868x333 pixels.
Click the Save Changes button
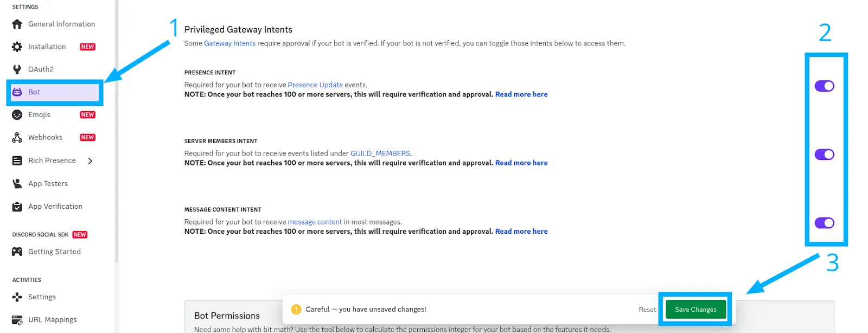[695, 310]
